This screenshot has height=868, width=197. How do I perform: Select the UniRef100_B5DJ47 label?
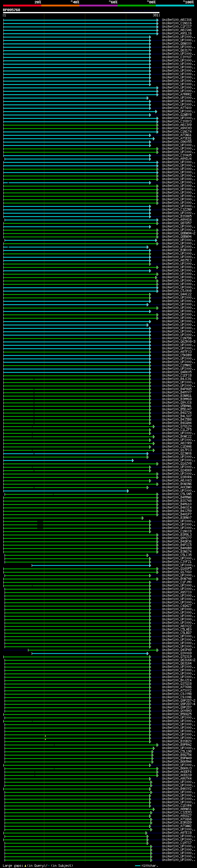pyautogui.click(x=177, y=409)
